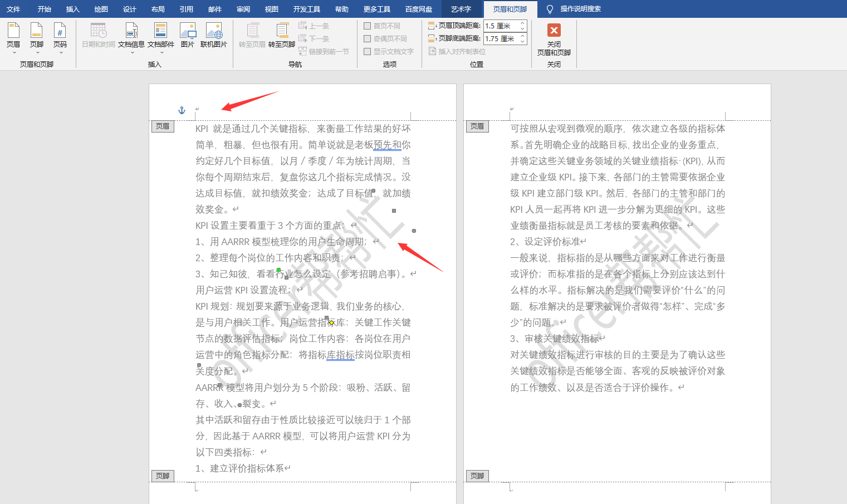
Task: Insert a footer using the 页脚 icon
Action: pos(37,35)
